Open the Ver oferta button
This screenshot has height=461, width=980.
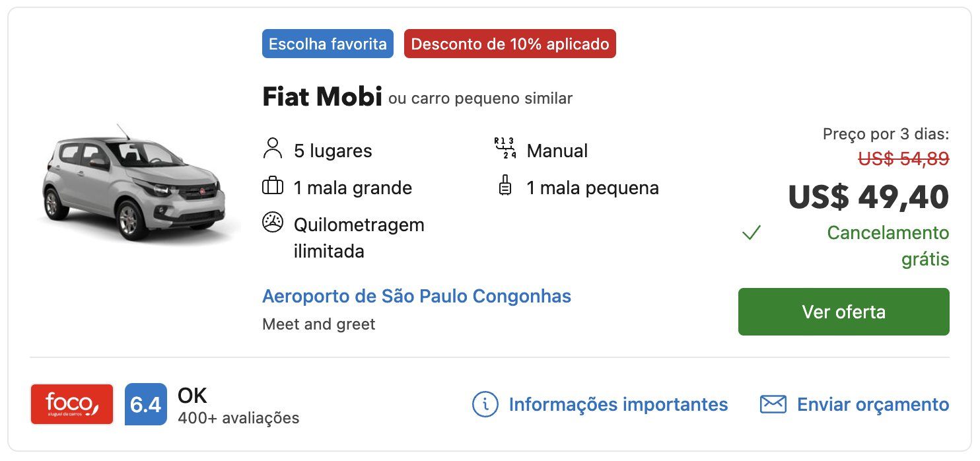click(x=843, y=312)
